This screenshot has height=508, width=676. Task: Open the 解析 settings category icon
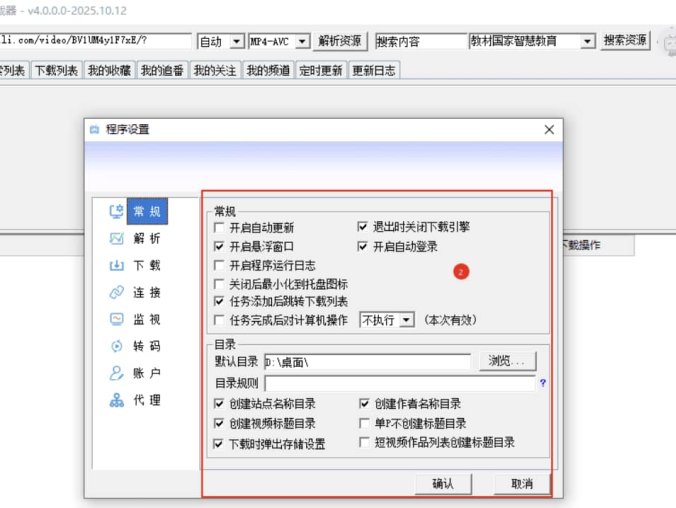[x=116, y=238]
